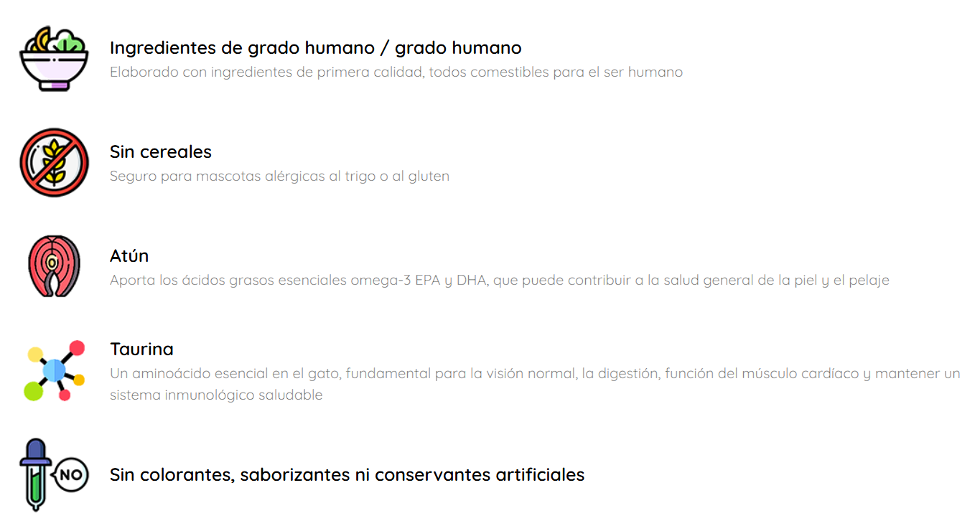
Task: Click the crossed-out wheat grain-free icon
Action: (x=54, y=162)
